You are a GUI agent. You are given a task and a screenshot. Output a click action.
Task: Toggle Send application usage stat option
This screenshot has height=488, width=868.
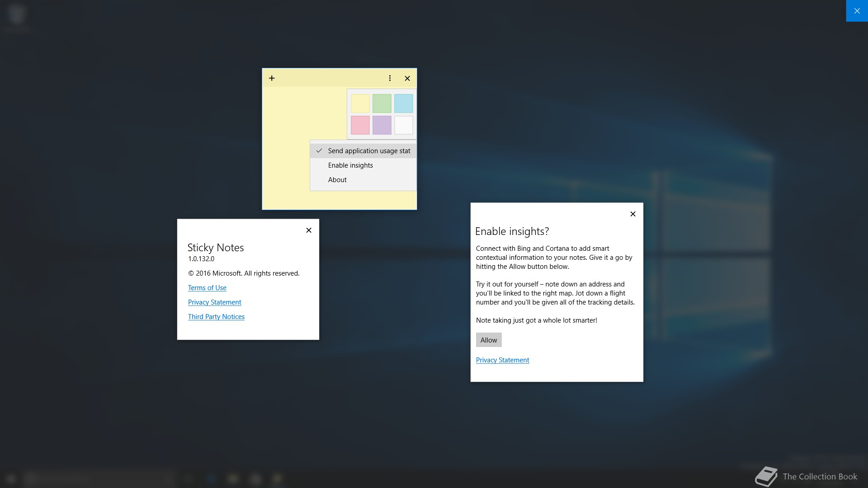363,151
